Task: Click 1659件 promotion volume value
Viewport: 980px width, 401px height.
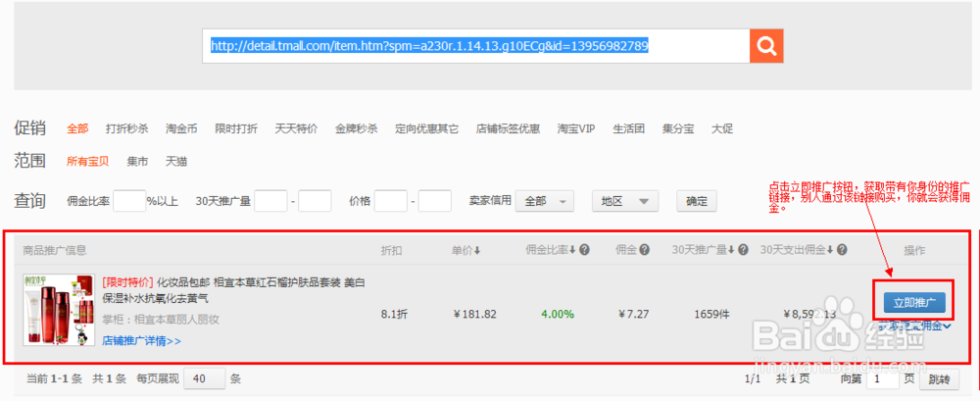Action: [711, 314]
